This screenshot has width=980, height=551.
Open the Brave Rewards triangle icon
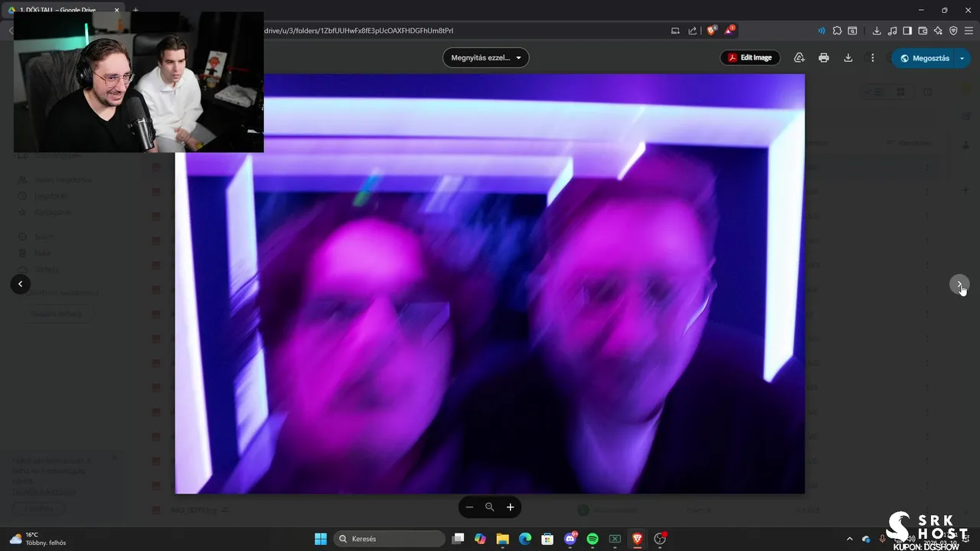coord(730,31)
